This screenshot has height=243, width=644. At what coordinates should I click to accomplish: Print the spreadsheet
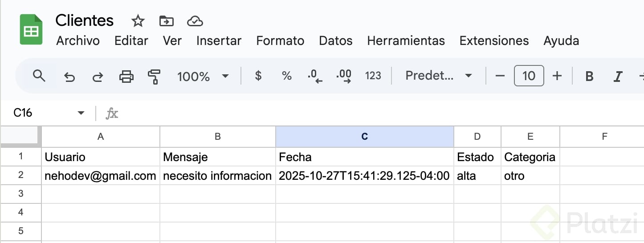(x=126, y=77)
